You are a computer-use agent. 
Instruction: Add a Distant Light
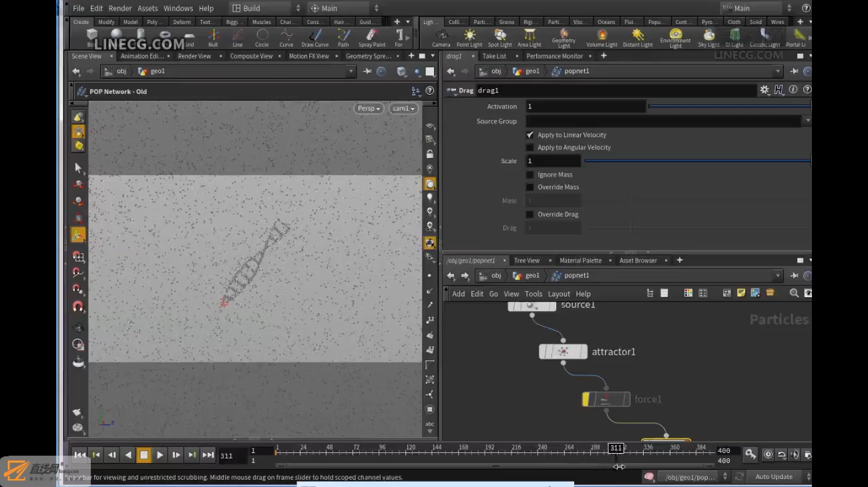tap(638, 37)
